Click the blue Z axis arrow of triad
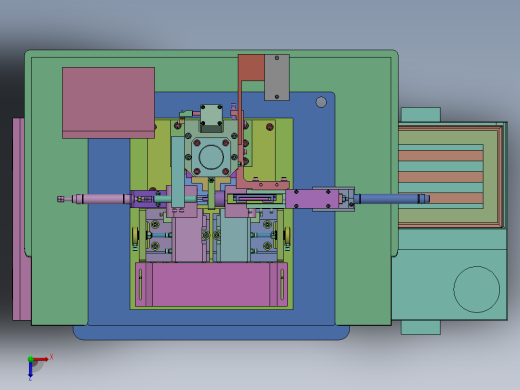This screenshot has width=520, height=390. (x=30, y=370)
